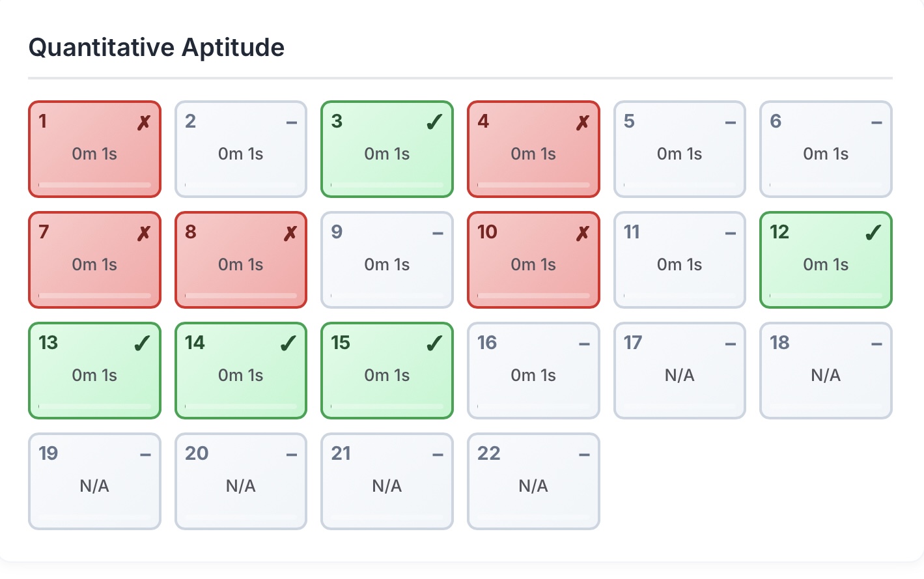This screenshot has height=579, width=924.
Task: Open question 13 tile
Action: [x=94, y=371]
